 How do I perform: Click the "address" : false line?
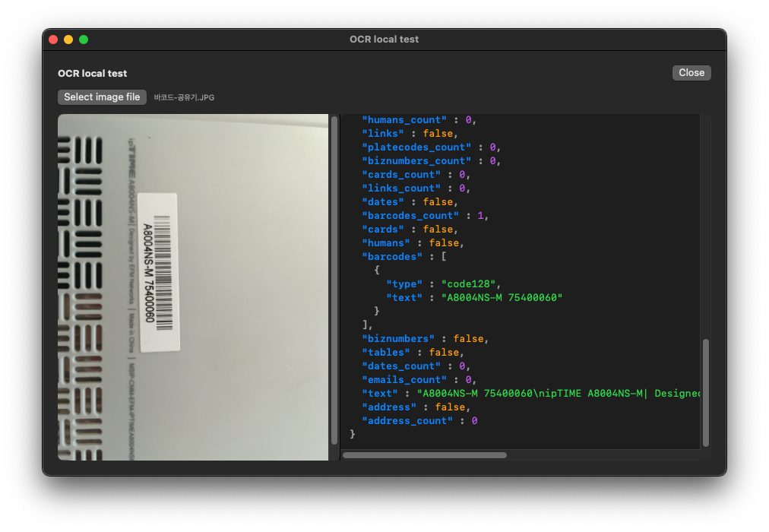click(x=416, y=407)
